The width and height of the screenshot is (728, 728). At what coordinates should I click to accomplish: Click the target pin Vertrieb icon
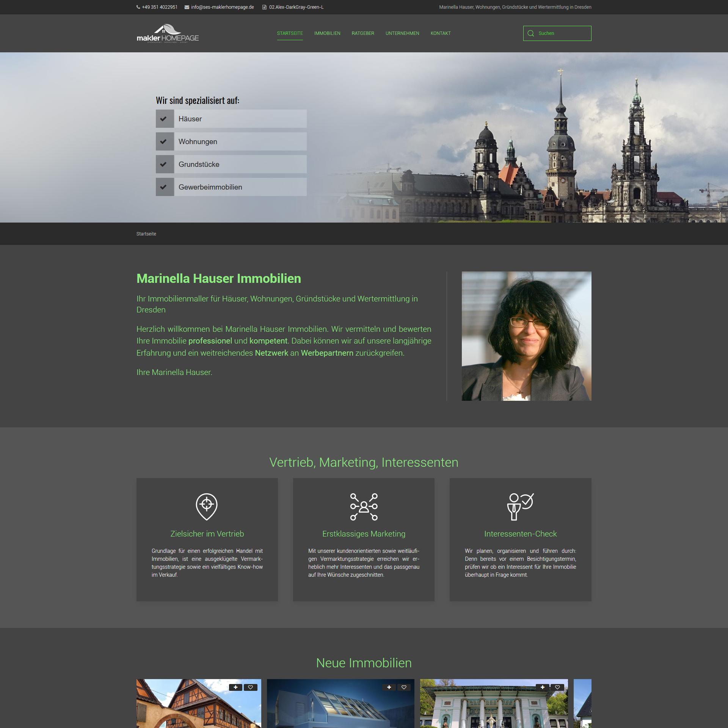207,507
